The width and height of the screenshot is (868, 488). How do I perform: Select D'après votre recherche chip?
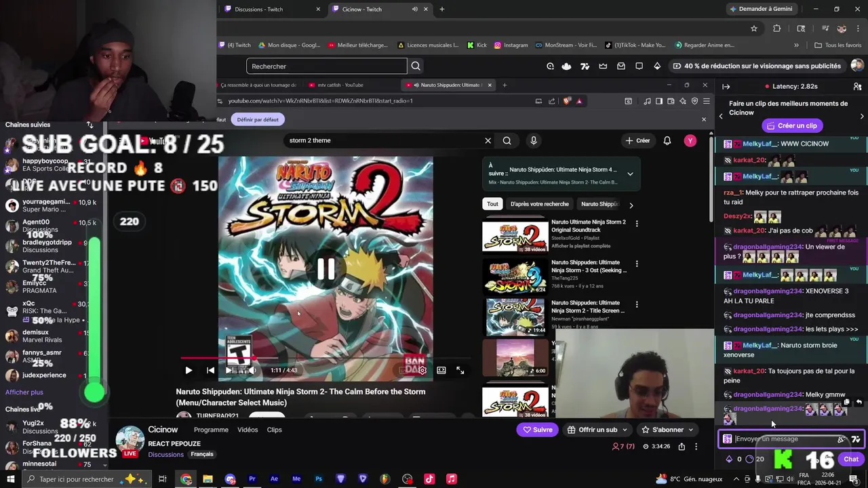540,204
